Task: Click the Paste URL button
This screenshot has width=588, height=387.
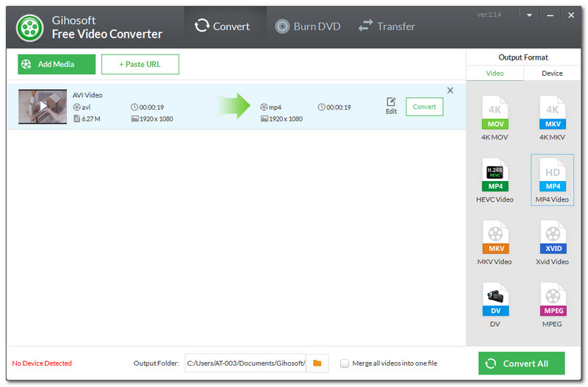Action: (140, 64)
